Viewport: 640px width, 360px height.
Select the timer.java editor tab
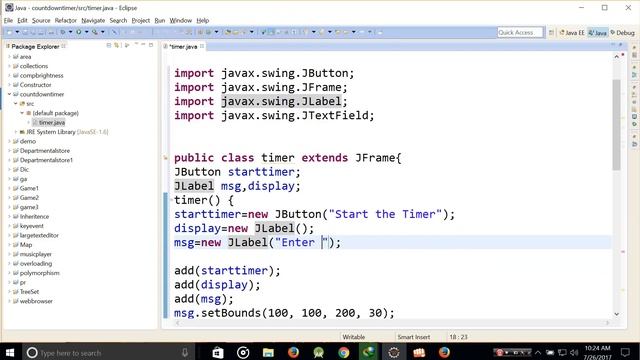(x=183, y=47)
